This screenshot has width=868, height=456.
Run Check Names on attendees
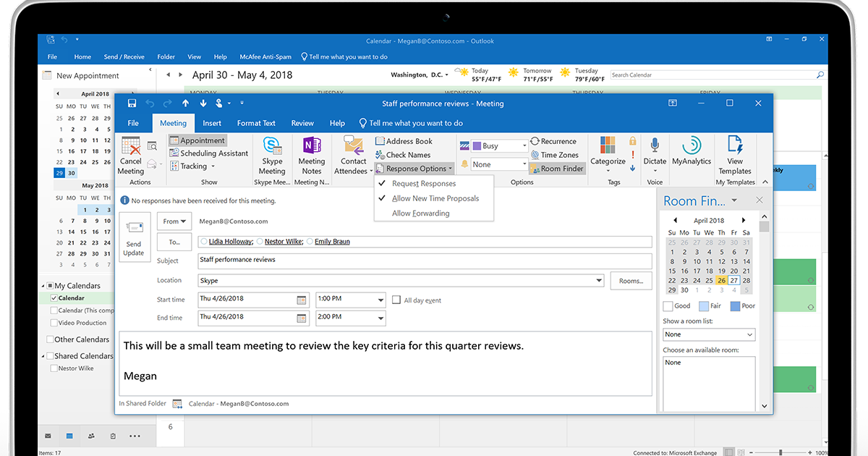[403, 155]
